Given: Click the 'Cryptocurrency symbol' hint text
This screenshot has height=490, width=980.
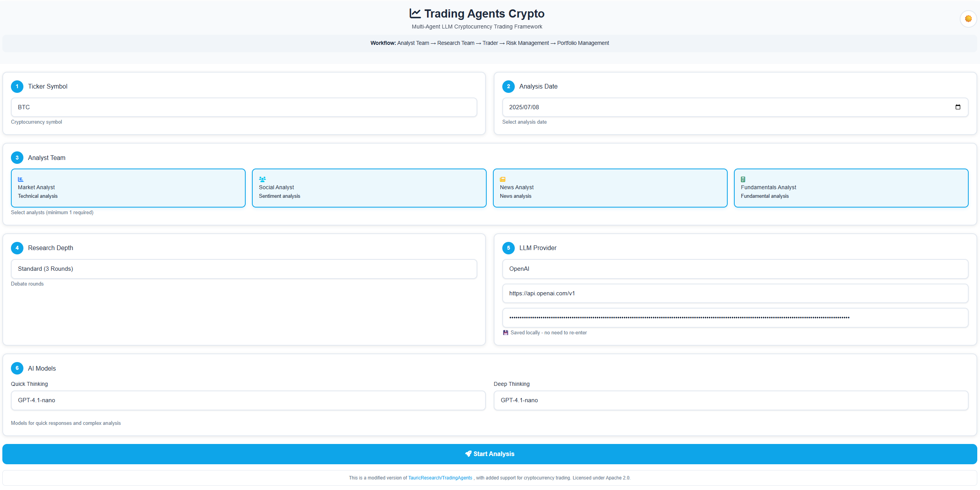Looking at the screenshot, I should (36, 122).
